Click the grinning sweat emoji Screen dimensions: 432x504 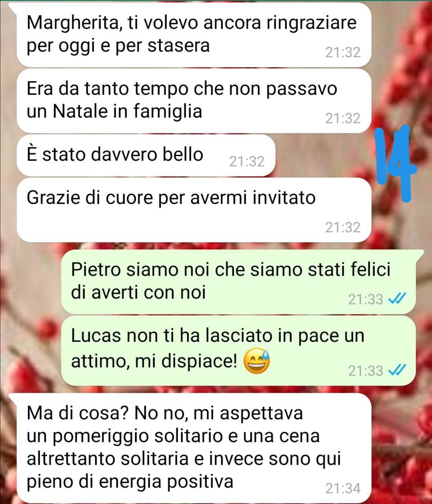pyautogui.click(x=256, y=361)
